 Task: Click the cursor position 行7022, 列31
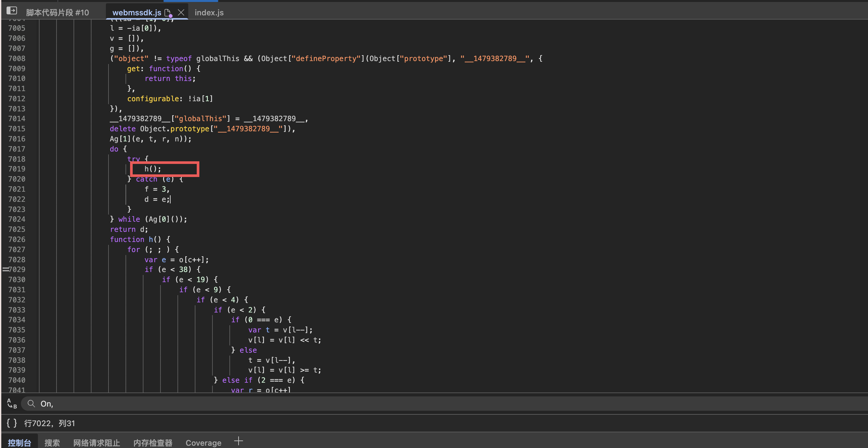pyautogui.click(x=50, y=423)
